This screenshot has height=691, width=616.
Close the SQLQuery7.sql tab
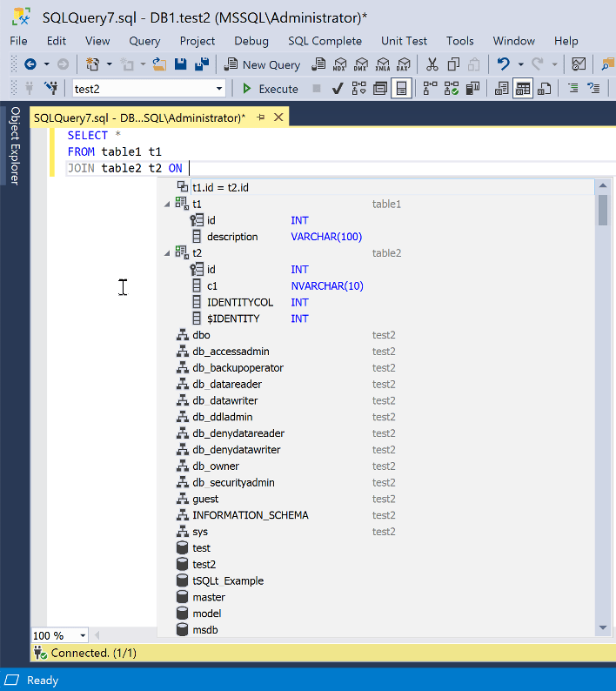pos(278,117)
